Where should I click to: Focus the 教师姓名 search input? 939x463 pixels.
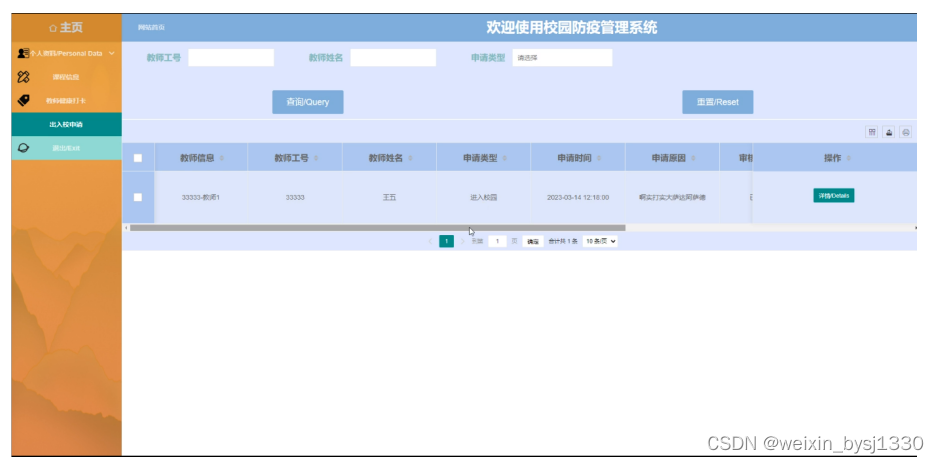(x=393, y=58)
